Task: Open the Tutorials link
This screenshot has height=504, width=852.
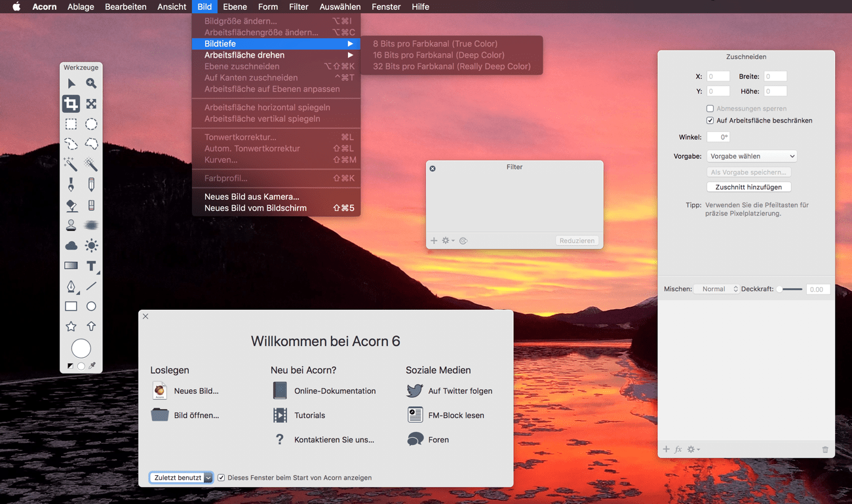Action: [x=299, y=416]
